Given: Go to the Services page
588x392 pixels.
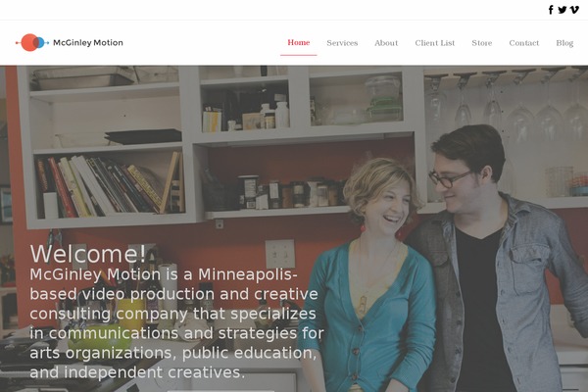Looking at the screenshot, I should tap(342, 43).
